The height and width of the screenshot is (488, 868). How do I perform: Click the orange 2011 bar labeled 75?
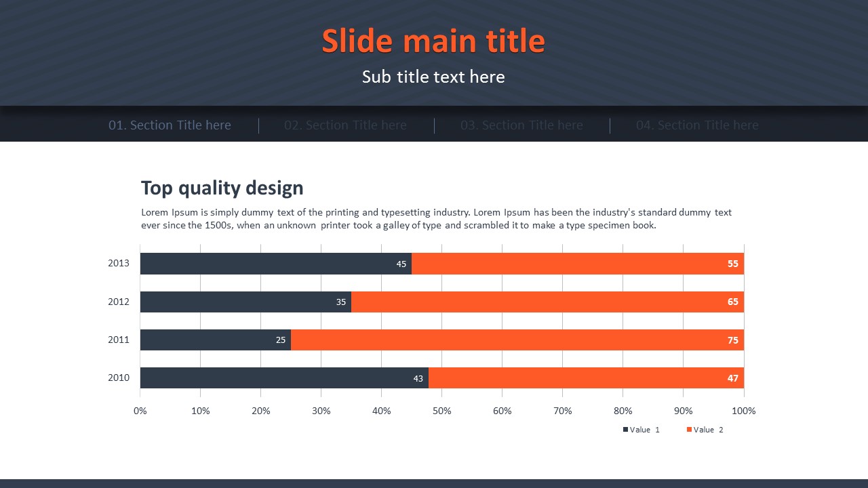click(x=517, y=340)
